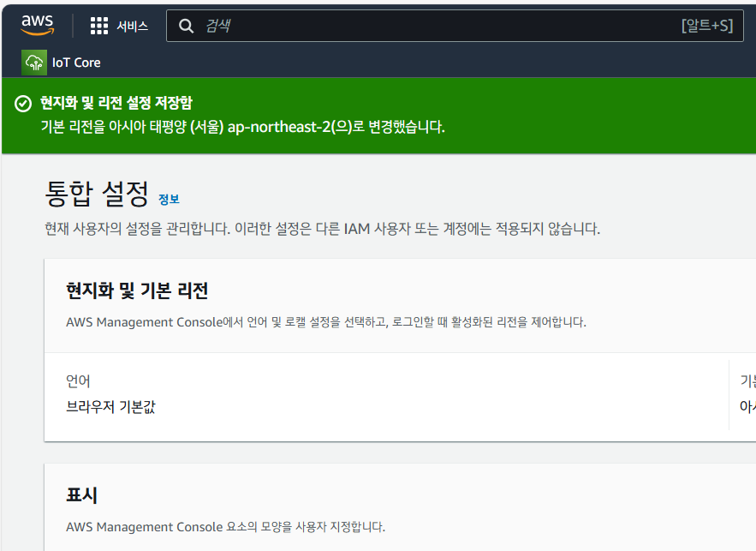Viewport: 756px width, 551px height.
Task: Open the 정보 info link
Action: coord(169,200)
